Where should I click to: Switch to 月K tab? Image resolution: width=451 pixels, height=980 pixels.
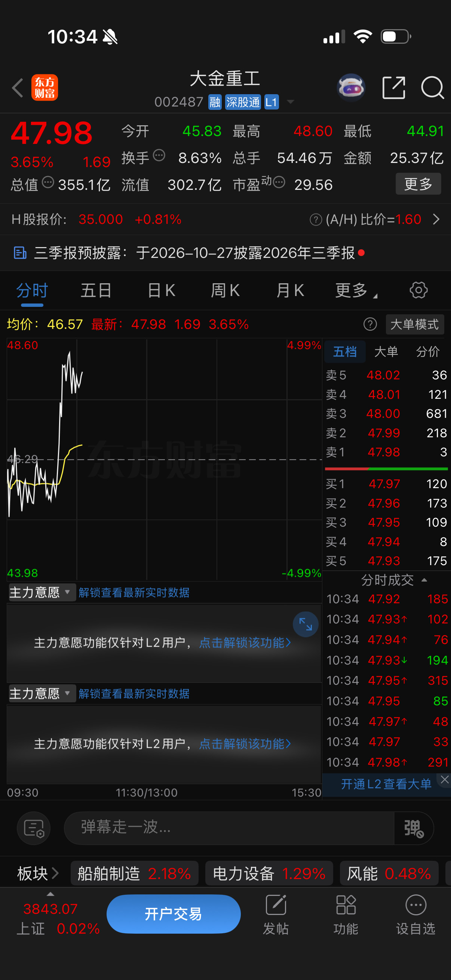pyautogui.click(x=290, y=291)
